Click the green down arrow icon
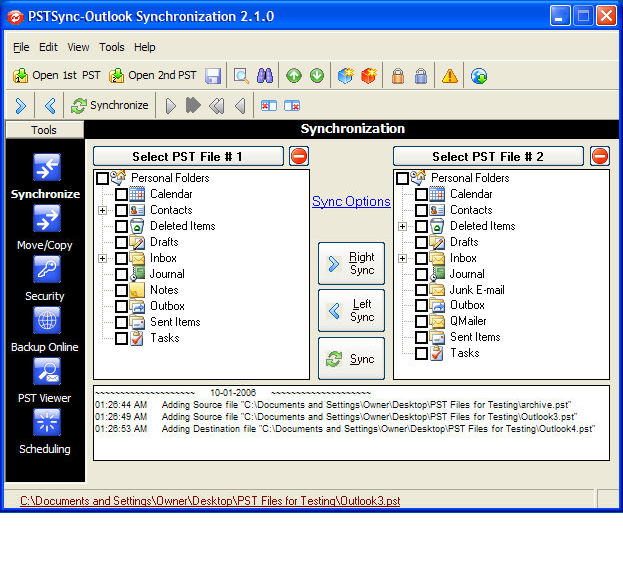The image size is (623, 563). 317,75
